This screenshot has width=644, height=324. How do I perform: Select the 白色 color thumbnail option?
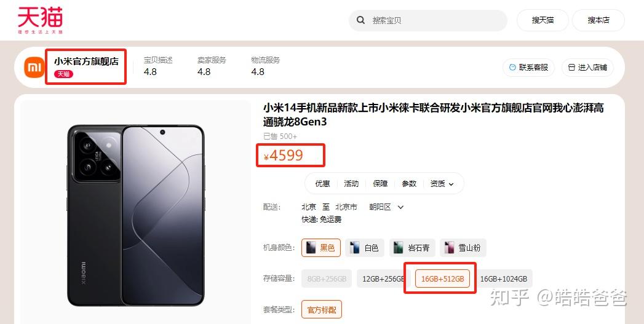(364, 248)
